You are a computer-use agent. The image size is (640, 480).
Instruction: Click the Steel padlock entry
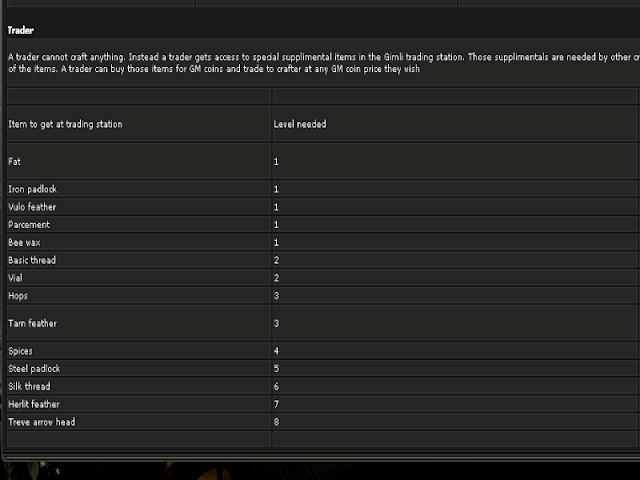pyautogui.click(x=34, y=369)
